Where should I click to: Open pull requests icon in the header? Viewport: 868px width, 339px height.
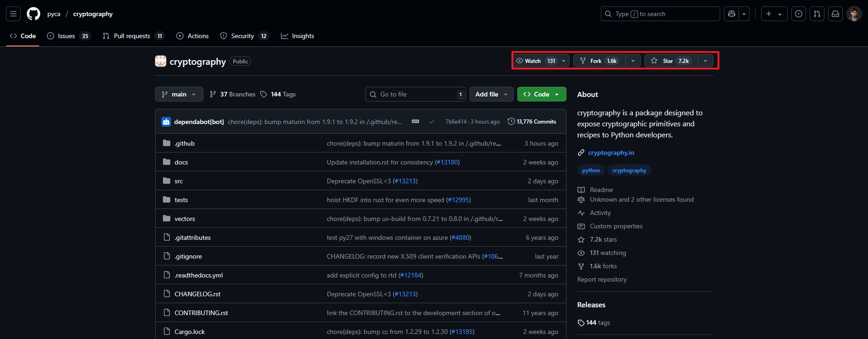[817, 14]
